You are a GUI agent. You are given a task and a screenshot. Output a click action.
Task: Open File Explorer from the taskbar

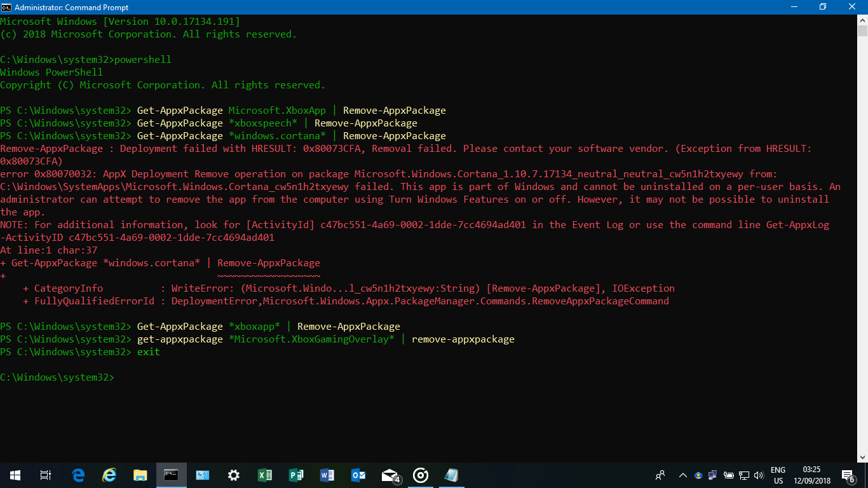pos(140,475)
